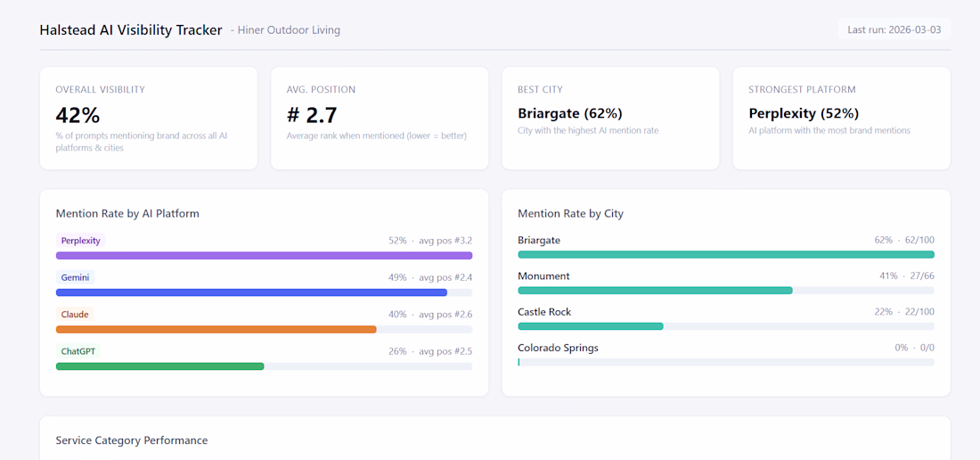Viewport: 980px width, 460px height.
Task: Click the 22% · 22/100 stat
Action: point(904,312)
